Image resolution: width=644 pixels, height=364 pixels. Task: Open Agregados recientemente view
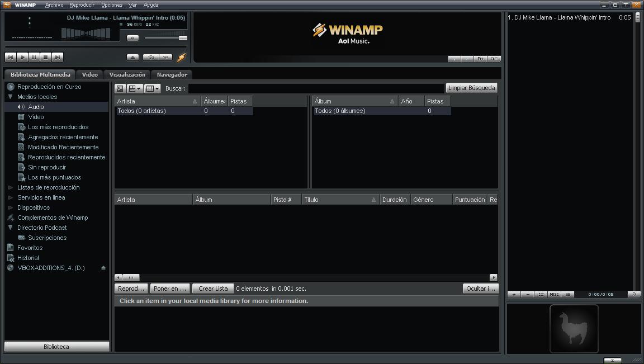(63, 137)
